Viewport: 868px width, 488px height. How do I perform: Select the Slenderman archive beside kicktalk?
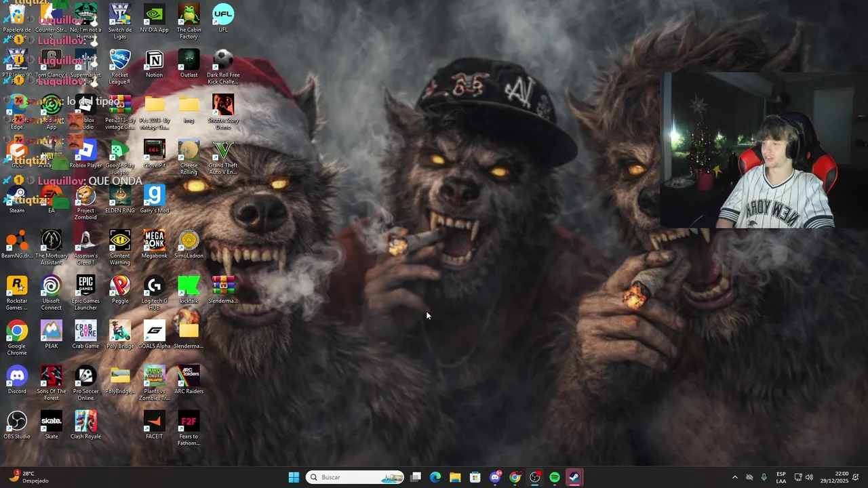[223, 290]
